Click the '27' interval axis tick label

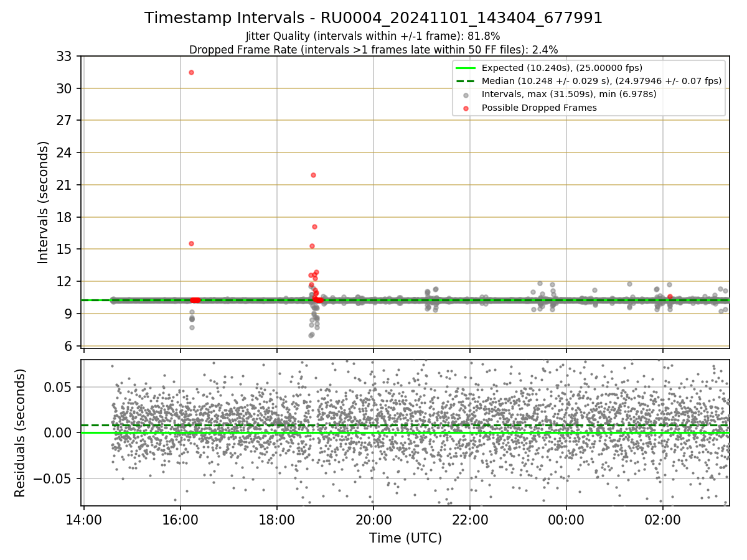[65, 121]
